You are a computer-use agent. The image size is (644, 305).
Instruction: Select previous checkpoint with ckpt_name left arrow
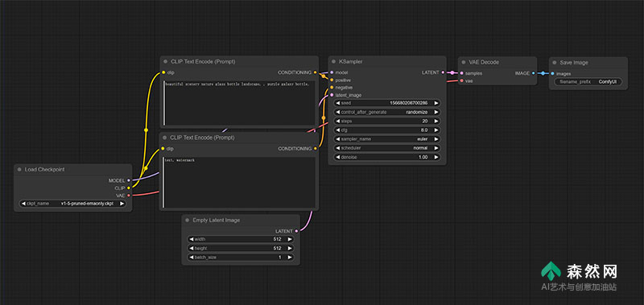[x=23, y=203]
